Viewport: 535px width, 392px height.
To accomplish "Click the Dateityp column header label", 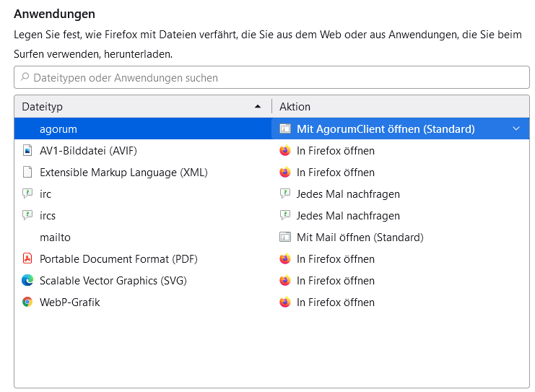I will point(42,106).
